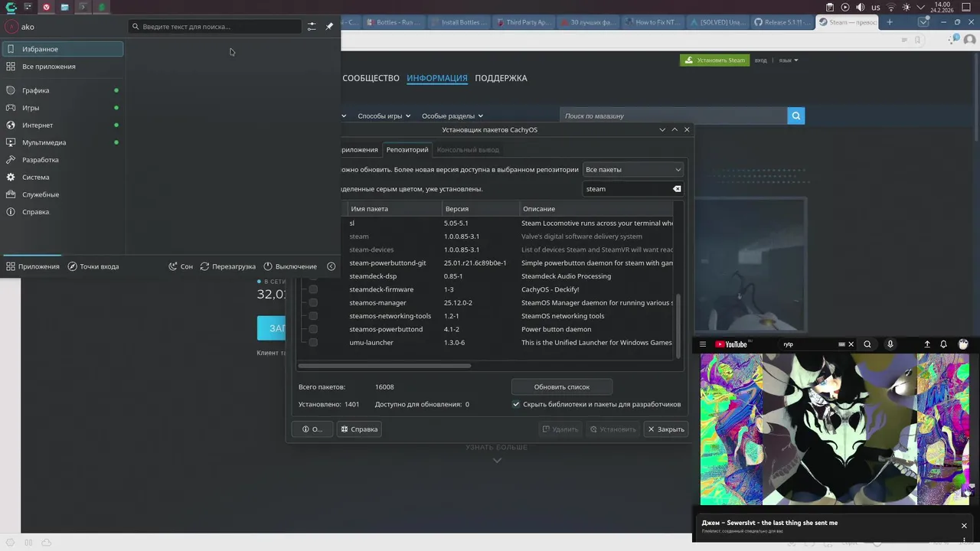Viewport: 980px width, 551px height.
Task: Select the Мультимедиа category
Action: coord(63,142)
